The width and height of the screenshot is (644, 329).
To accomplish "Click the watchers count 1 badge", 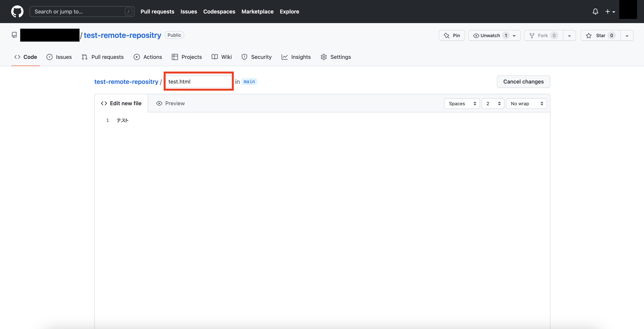I will pyautogui.click(x=506, y=35).
